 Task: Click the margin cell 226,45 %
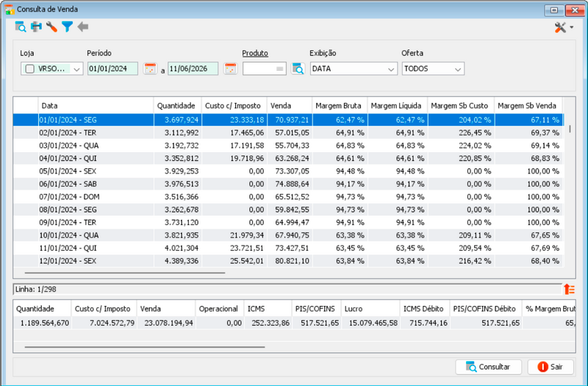click(461, 133)
